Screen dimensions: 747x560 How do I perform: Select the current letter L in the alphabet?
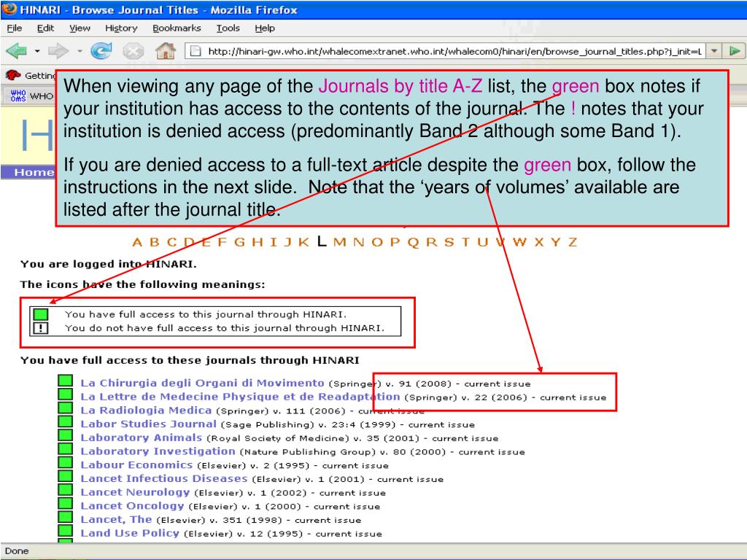point(322,241)
